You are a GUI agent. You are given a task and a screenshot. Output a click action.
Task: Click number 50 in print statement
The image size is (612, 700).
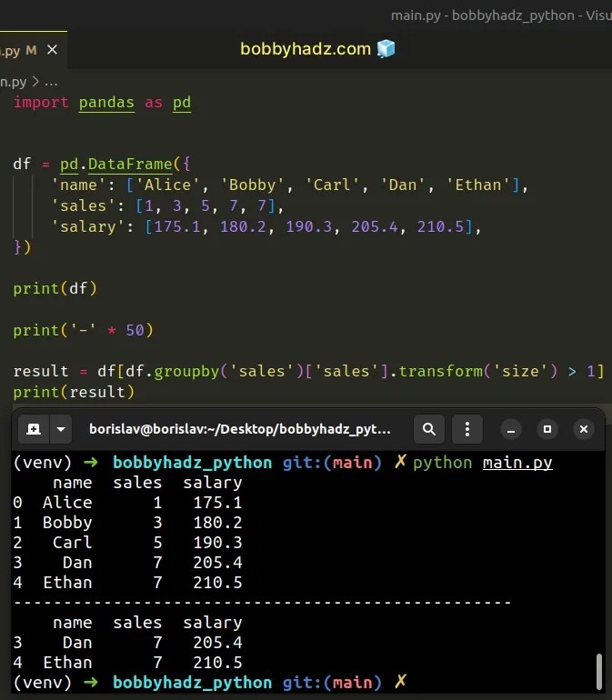pos(135,330)
